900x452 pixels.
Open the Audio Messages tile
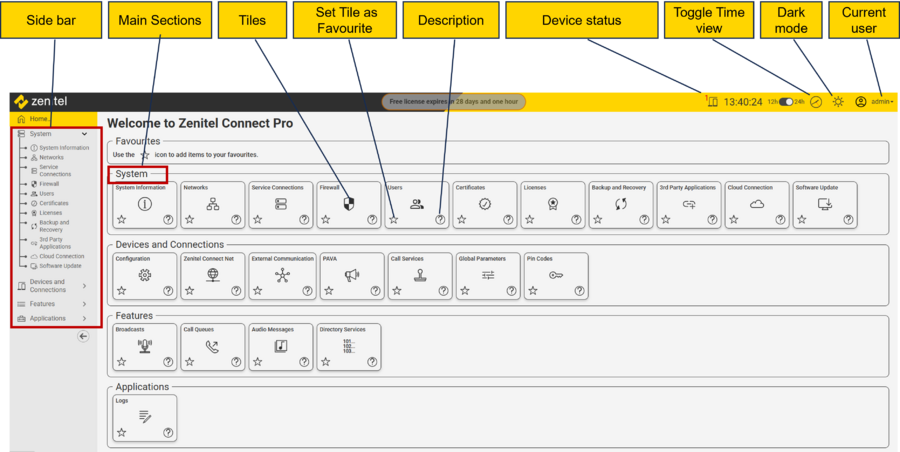pyautogui.click(x=281, y=347)
